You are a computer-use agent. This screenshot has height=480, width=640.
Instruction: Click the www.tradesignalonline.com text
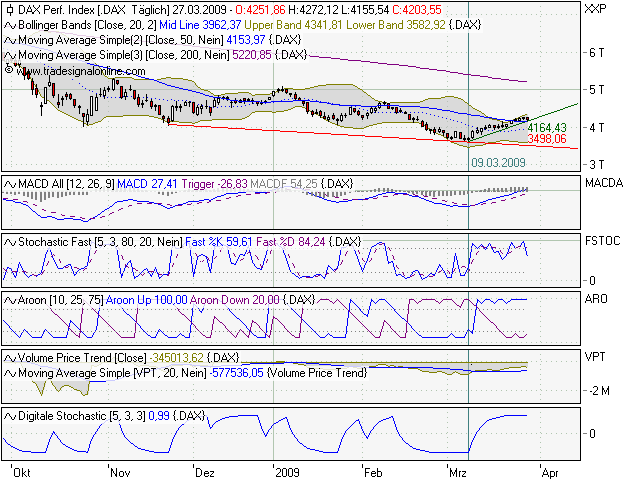(81, 71)
